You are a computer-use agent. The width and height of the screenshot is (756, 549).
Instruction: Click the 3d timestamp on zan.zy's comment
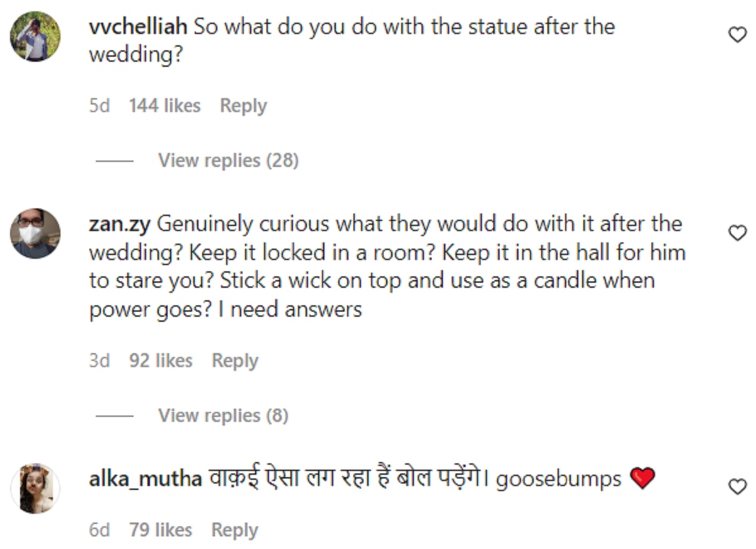tap(100, 361)
